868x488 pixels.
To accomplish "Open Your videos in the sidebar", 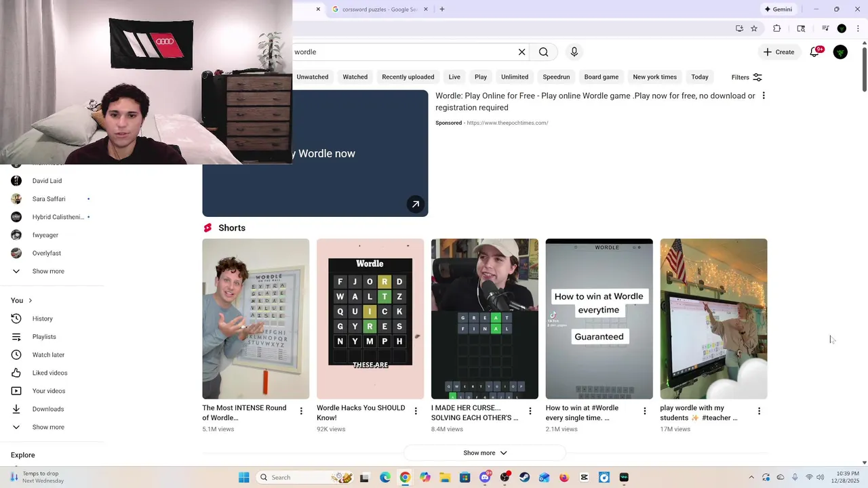I will click(49, 391).
